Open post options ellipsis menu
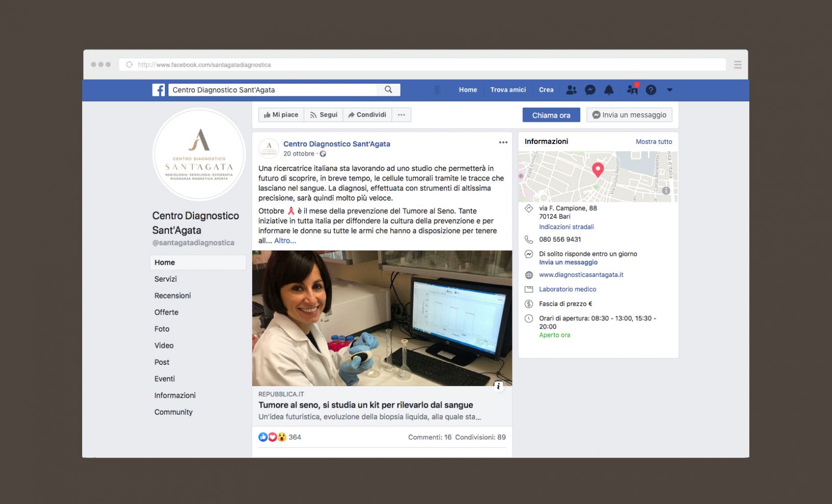 503,143
